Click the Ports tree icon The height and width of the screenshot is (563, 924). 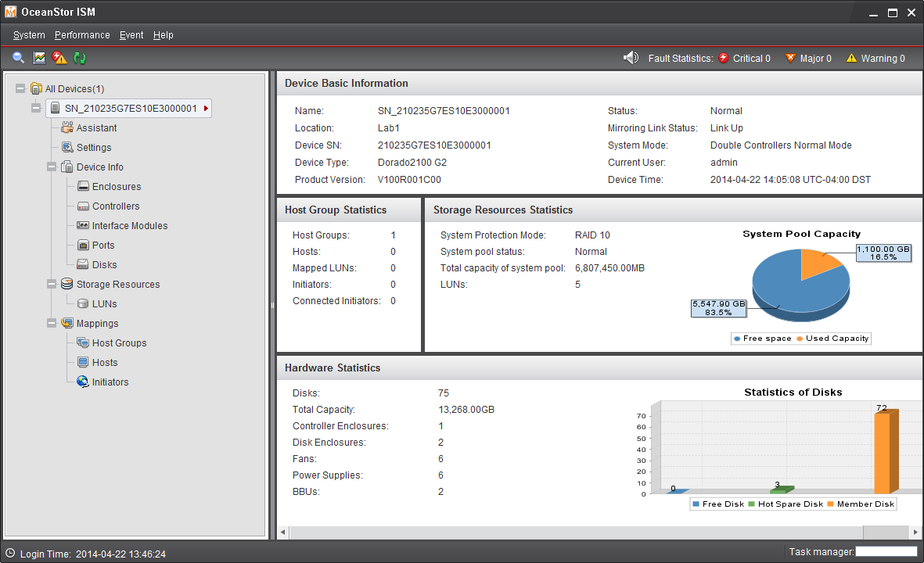tap(83, 245)
